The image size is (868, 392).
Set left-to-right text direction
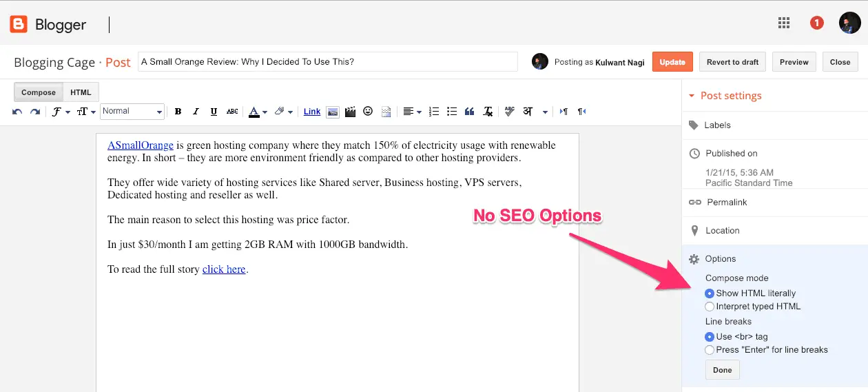pyautogui.click(x=564, y=112)
